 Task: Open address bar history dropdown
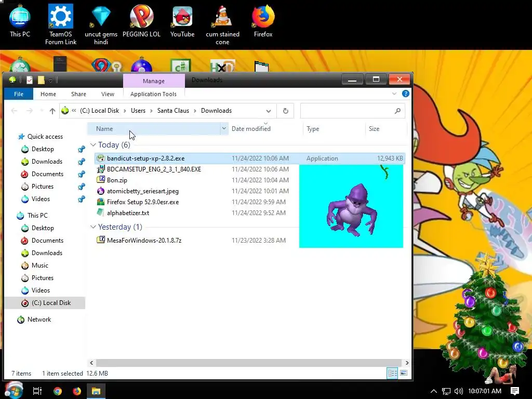pos(269,111)
